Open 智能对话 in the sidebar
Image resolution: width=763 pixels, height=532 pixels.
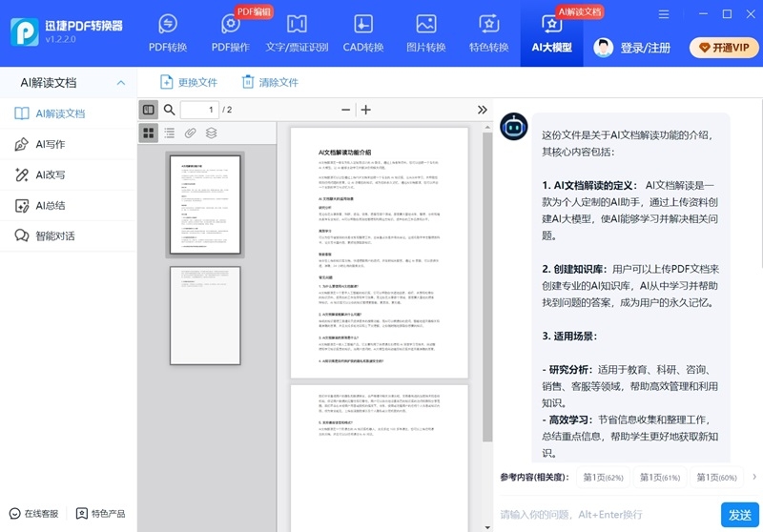68,235
